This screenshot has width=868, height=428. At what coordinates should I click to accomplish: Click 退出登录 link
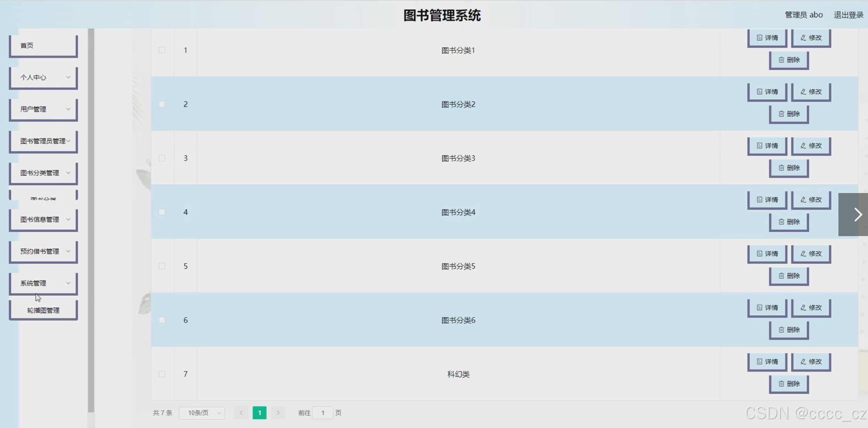click(x=848, y=15)
